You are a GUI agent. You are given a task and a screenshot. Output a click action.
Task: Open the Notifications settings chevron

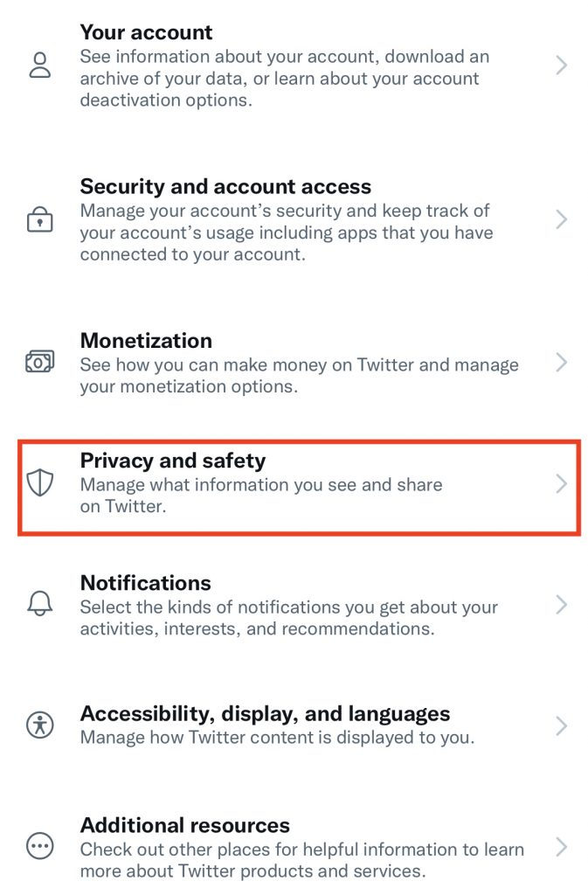pyautogui.click(x=562, y=605)
